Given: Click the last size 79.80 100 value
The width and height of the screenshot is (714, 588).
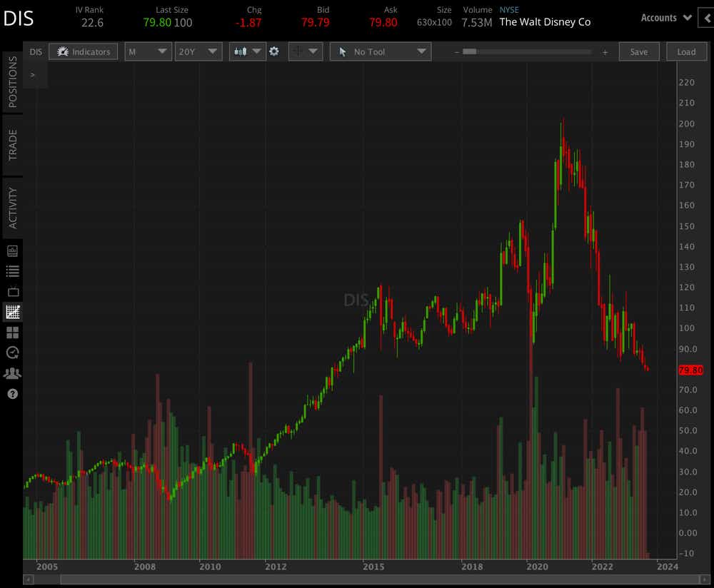Looking at the screenshot, I should tap(168, 22).
